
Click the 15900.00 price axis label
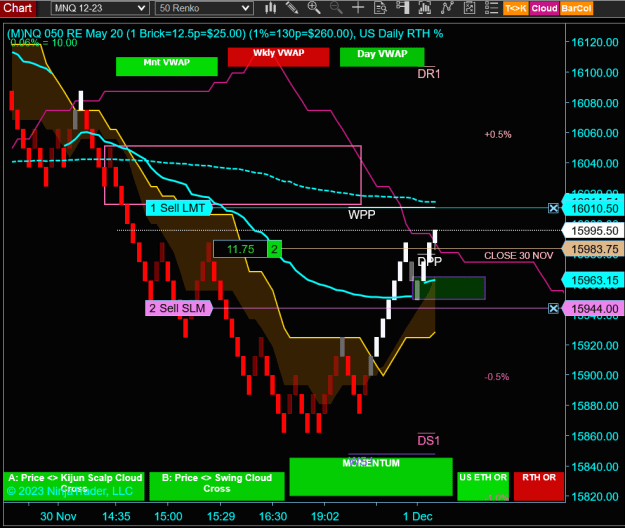point(595,376)
